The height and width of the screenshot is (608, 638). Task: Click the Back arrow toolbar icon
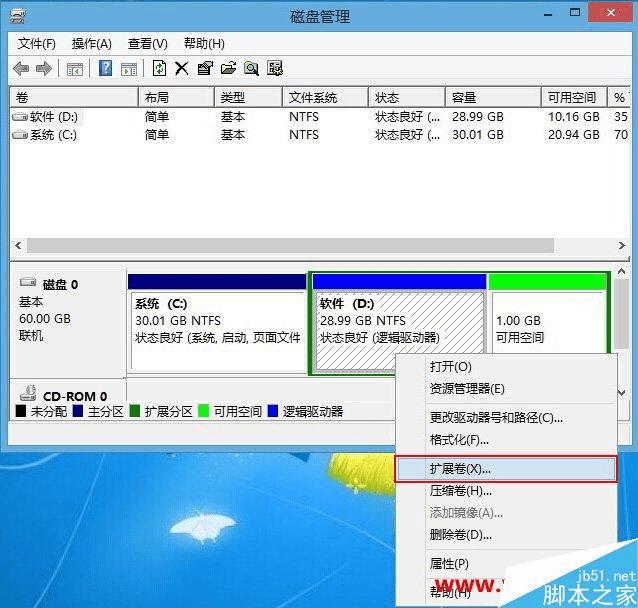click(x=21, y=68)
